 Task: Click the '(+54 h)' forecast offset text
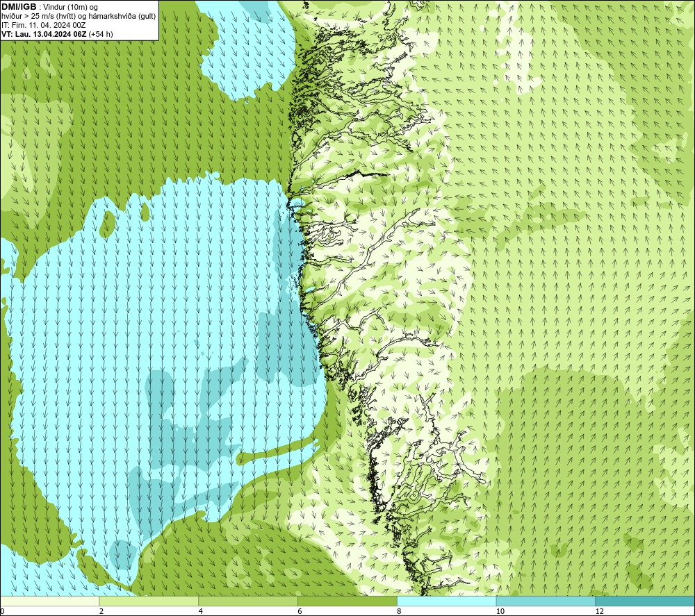(x=101, y=34)
